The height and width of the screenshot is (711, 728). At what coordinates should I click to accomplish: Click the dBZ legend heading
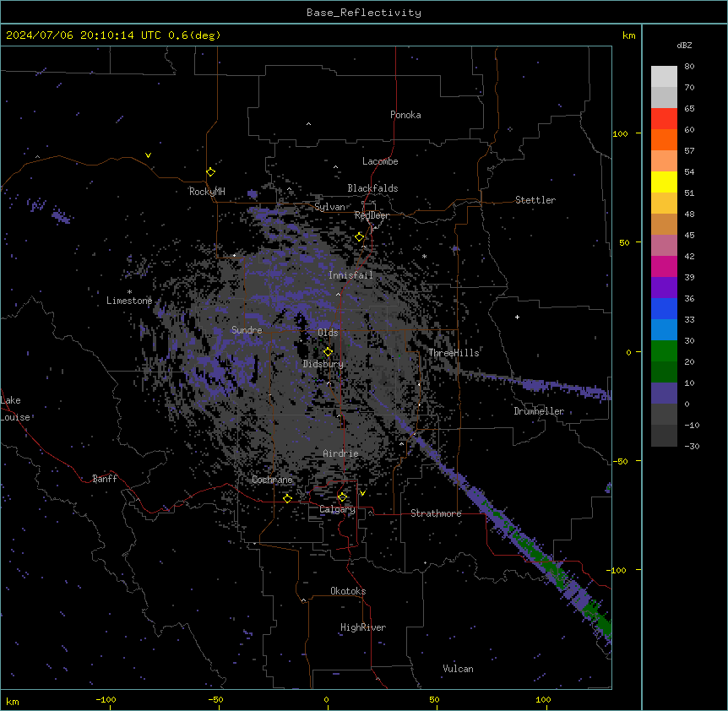pos(684,45)
